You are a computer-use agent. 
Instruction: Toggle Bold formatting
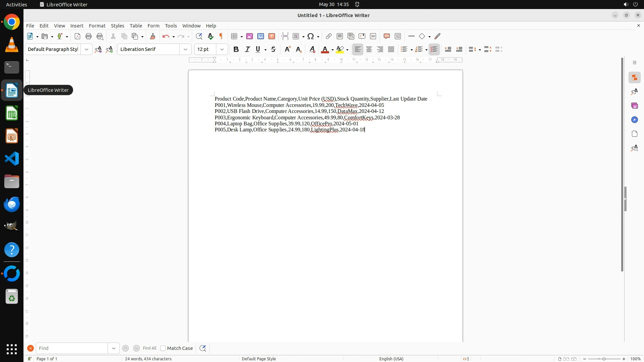(x=236, y=49)
